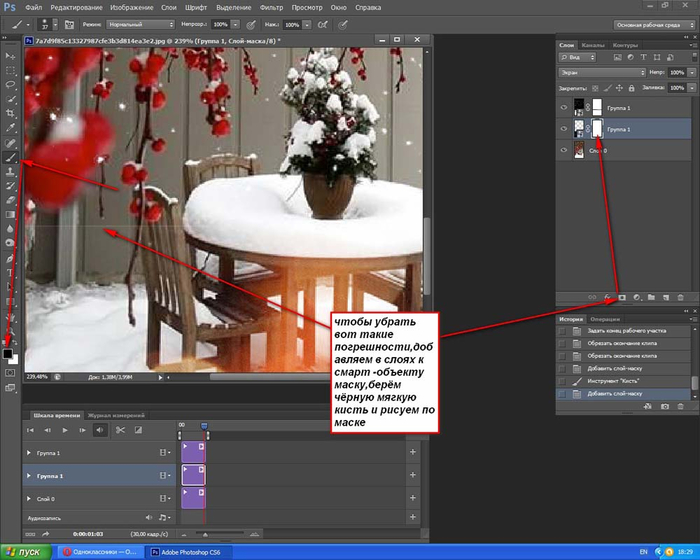Toggle layer filtering switch in Layers panel

click(695, 57)
